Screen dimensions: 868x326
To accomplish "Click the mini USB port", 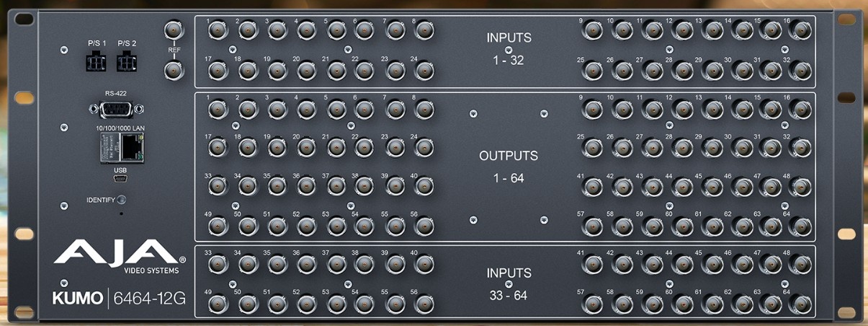I will [120, 178].
